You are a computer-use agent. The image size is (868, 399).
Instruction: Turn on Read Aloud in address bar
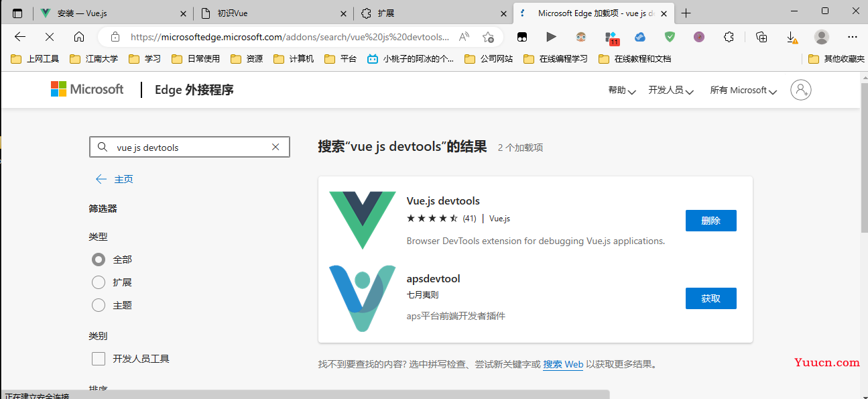tap(464, 37)
